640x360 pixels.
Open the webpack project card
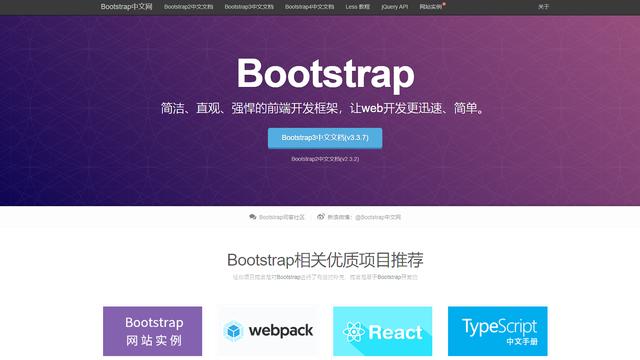pos(268,331)
